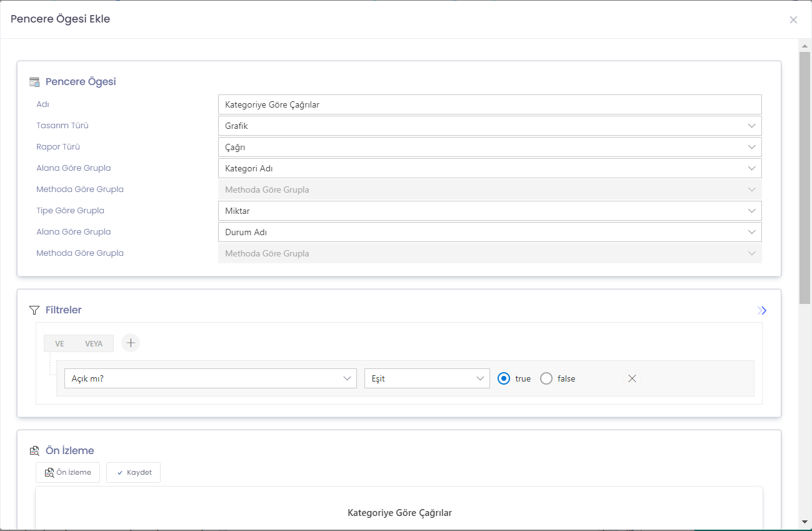Image resolution: width=812 pixels, height=531 pixels.
Task: Click the Tipe Göre Grupla label
Action: point(70,210)
